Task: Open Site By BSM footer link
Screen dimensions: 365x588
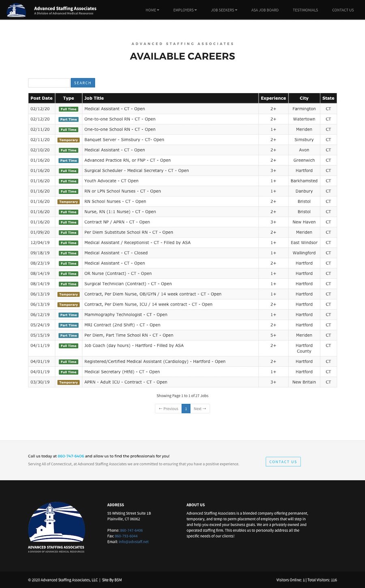Action: (112, 580)
